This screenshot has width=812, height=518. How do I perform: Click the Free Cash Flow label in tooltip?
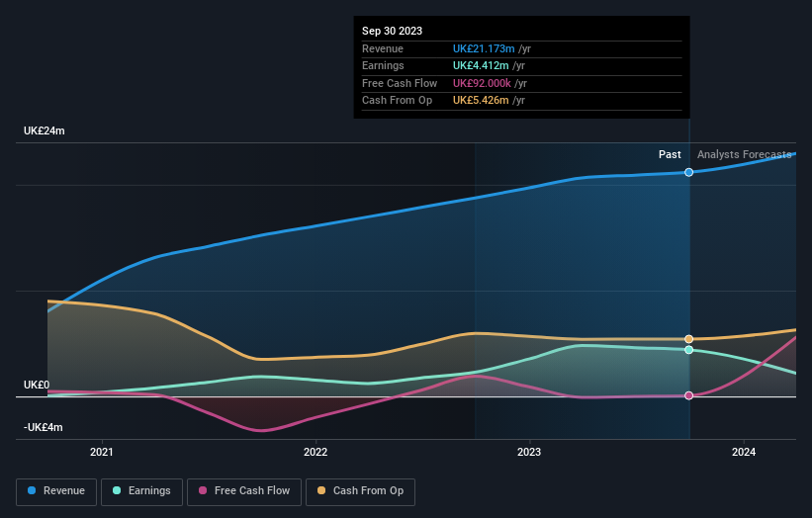coord(400,83)
